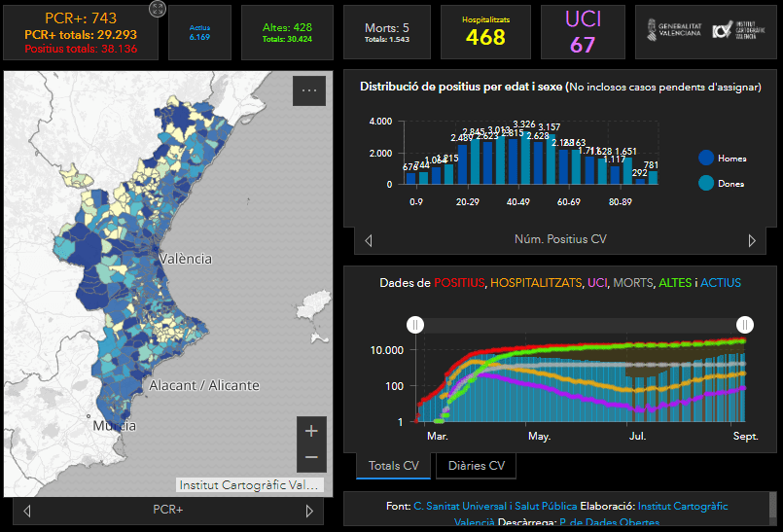783x532 pixels.
Task: Click the expand icon on PCR+ panel
Action: point(157,9)
